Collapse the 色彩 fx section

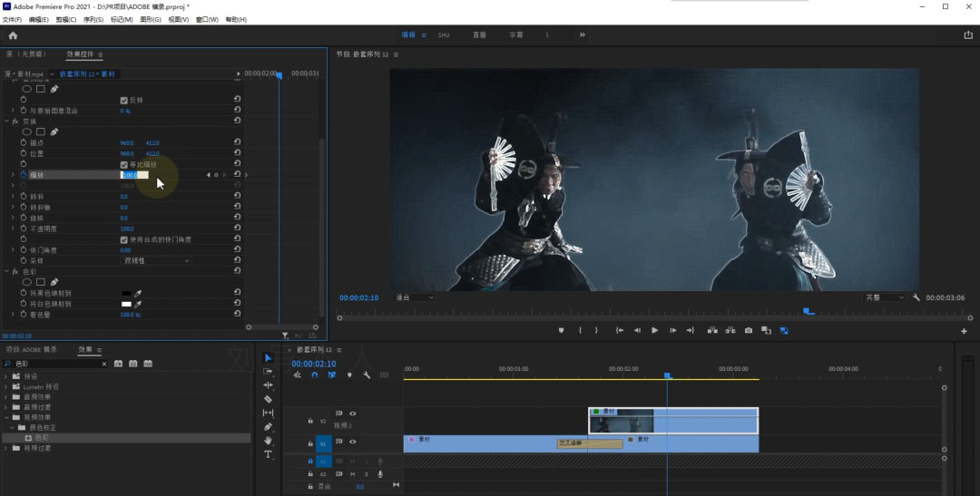click(7, 272)
